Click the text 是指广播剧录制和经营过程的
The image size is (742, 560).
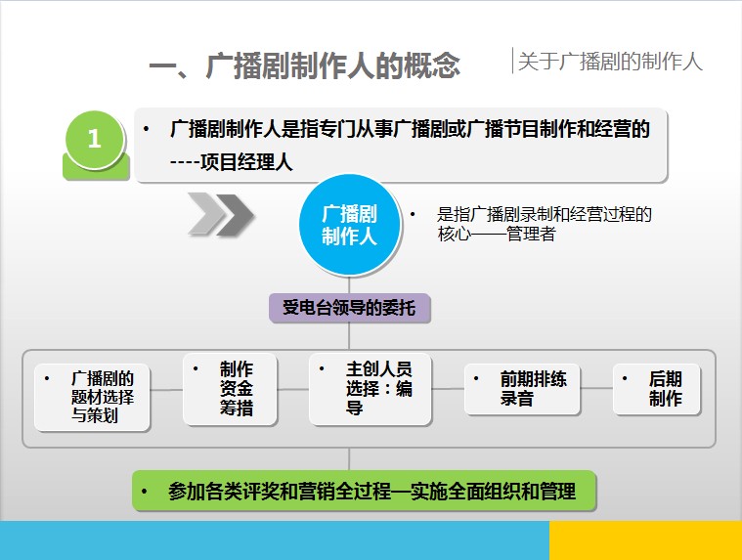544,215
